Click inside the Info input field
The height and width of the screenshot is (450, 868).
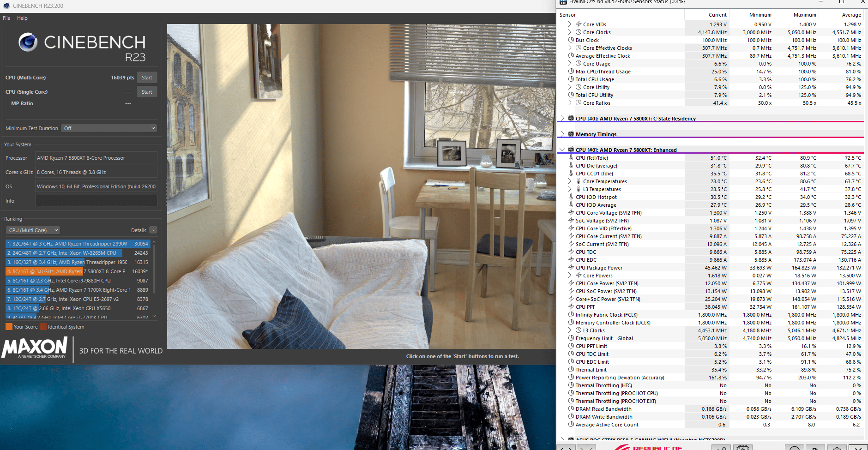point(96,201)
